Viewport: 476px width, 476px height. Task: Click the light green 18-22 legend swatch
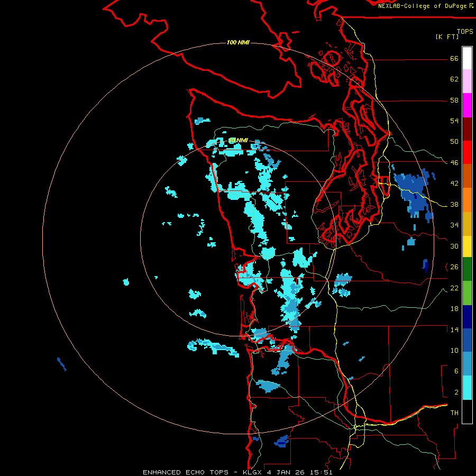[467, 293]
